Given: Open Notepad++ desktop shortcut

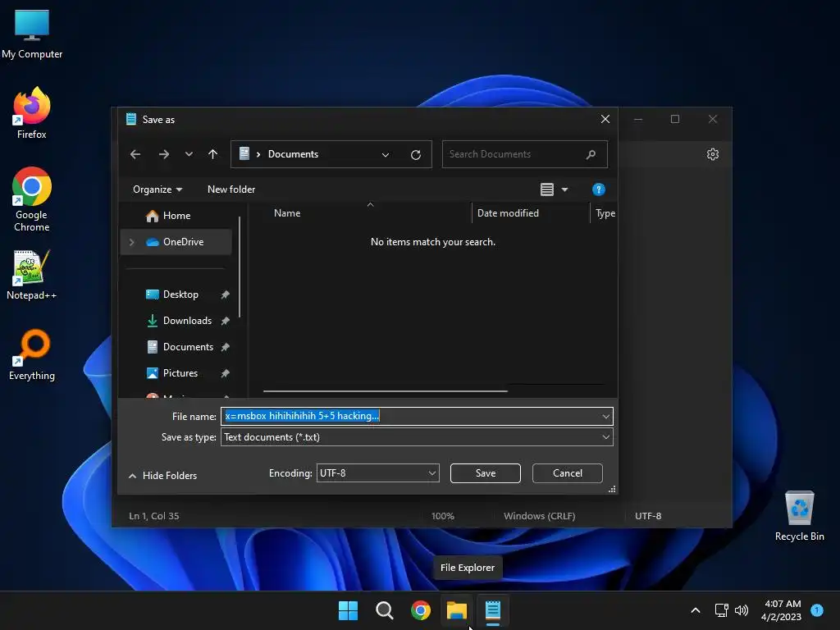Looking at the screenshot, I should tap(32, 275).
